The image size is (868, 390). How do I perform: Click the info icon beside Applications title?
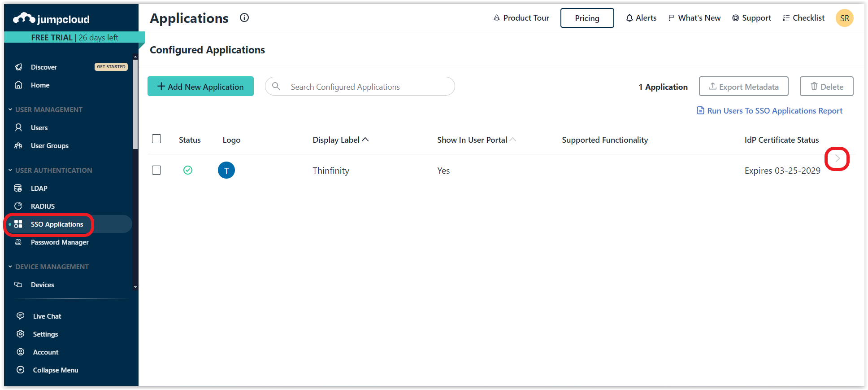tap(244, 18)
